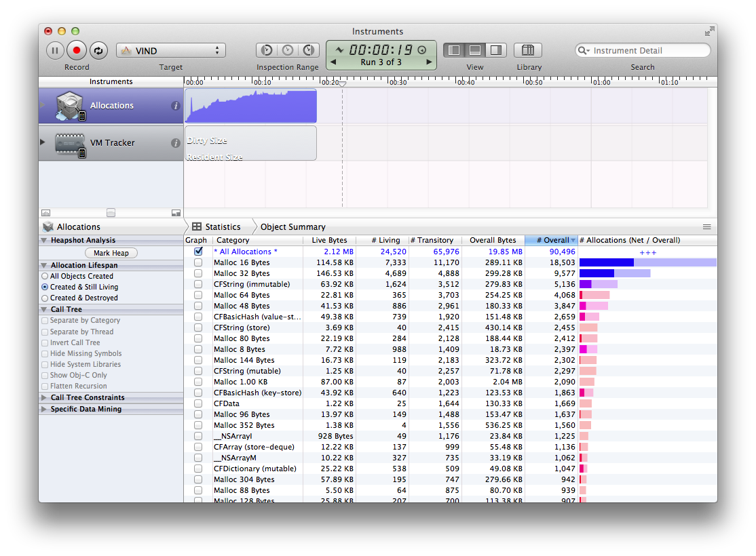Select the Allocations instrument icon

point(70,106)
